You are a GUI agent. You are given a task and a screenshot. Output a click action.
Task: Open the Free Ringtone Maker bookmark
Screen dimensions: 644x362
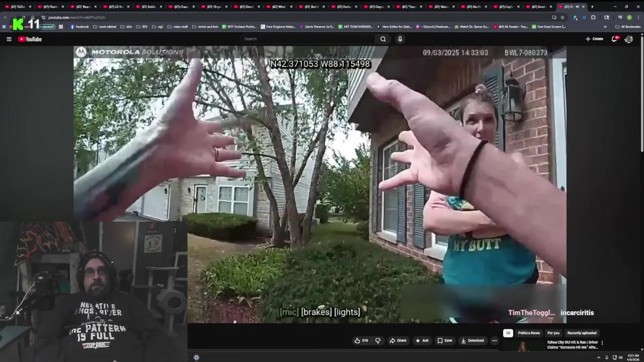[278, 27]
